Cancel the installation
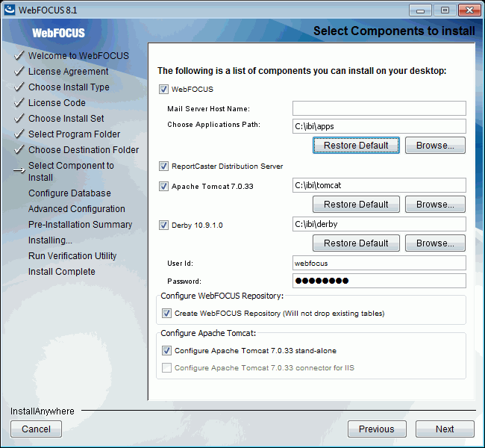Image resolution: width=485 pixels, height=448 pixels. [x=36, y=429]
